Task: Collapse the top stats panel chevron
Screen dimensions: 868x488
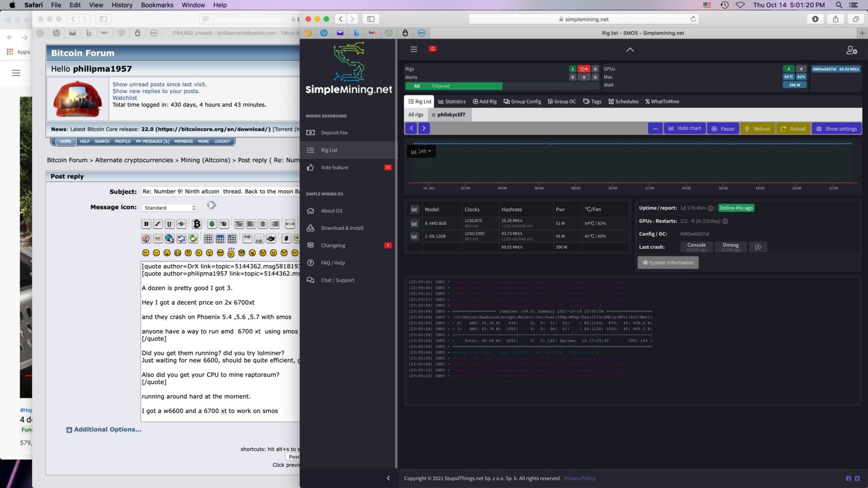Action: (630, 49)
